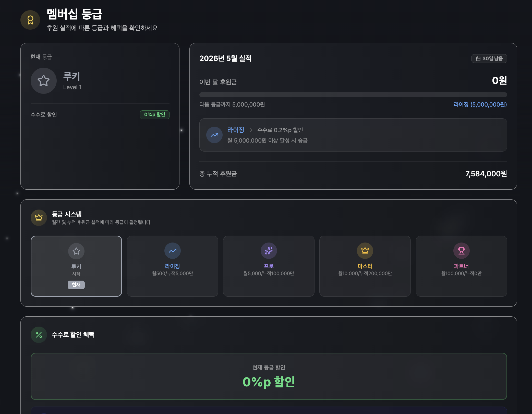
Task: Click the 라이징 link in upgrade box
Action: coord(236,130)
